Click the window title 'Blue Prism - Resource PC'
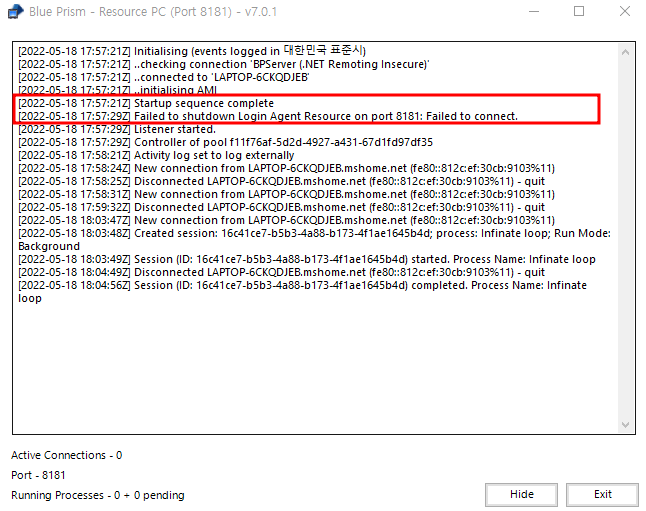The width and height of the screenshot is (646, 511). [x=153, y=12]
